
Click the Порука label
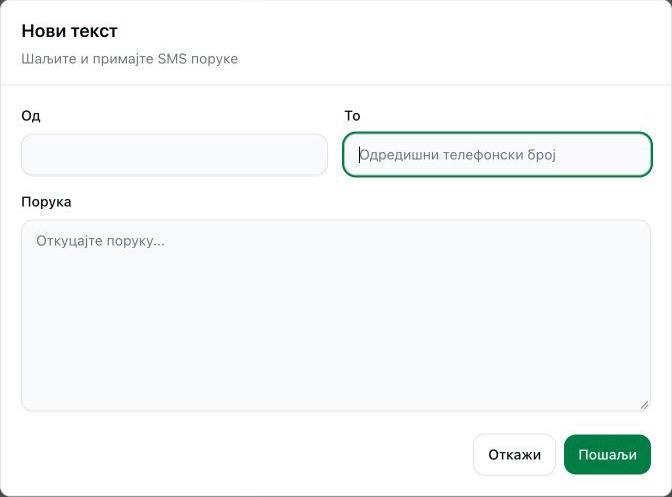point(46,202)
